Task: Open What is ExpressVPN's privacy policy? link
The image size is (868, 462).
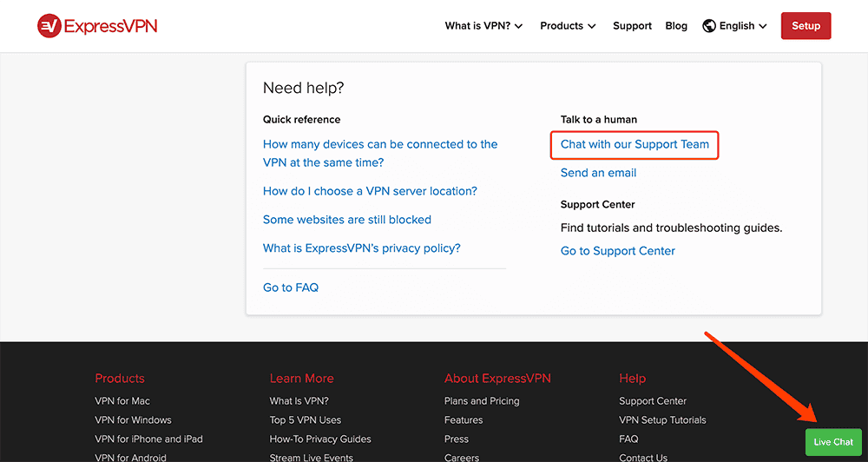Action: point(361,248)
